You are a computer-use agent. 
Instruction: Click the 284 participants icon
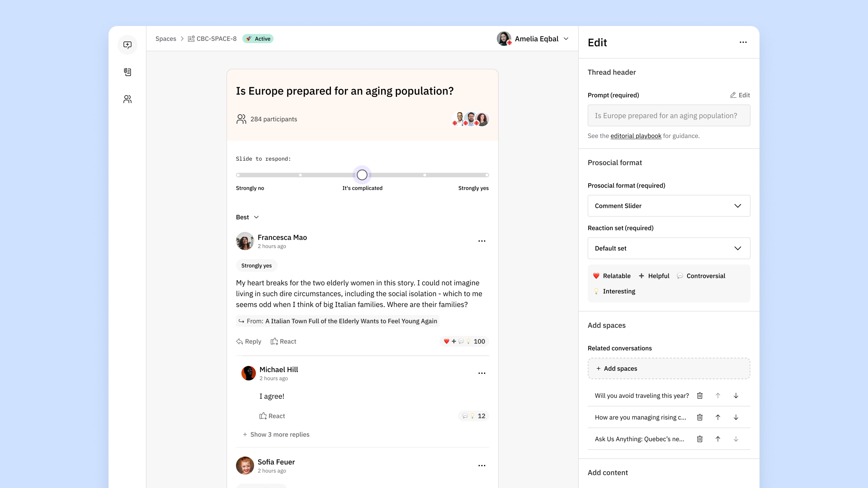pos(241,119)
